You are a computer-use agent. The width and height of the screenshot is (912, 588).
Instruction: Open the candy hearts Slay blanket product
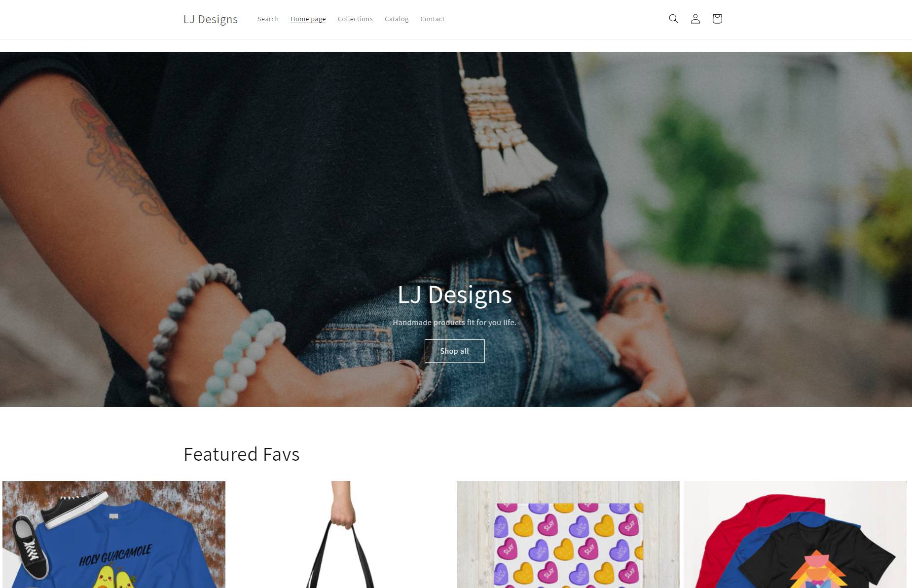click(568, 534)
